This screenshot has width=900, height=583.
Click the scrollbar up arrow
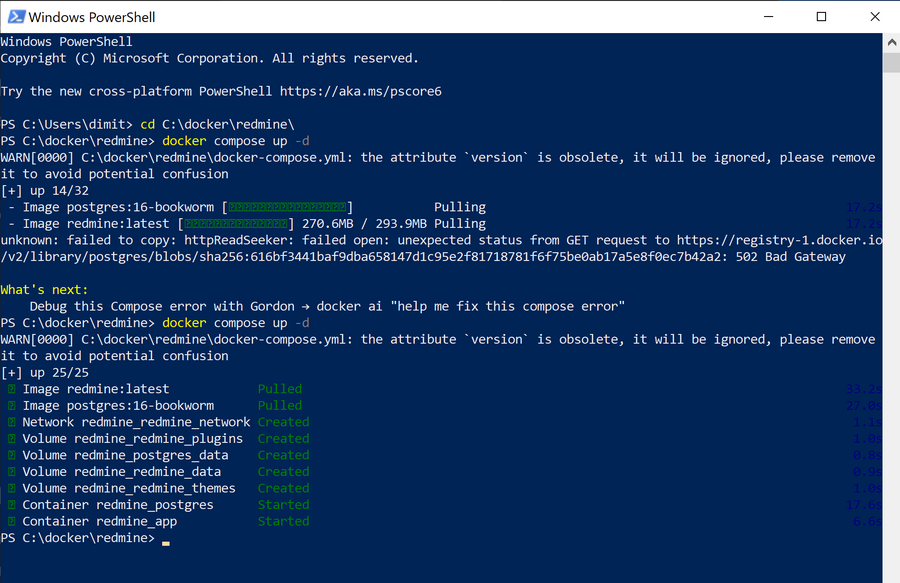(891, 42)
